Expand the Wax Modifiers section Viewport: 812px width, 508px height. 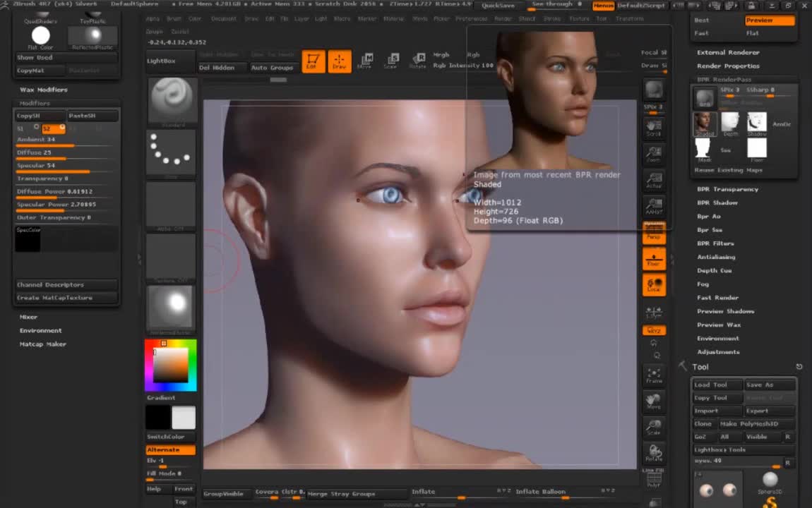(x=44, y=90)
